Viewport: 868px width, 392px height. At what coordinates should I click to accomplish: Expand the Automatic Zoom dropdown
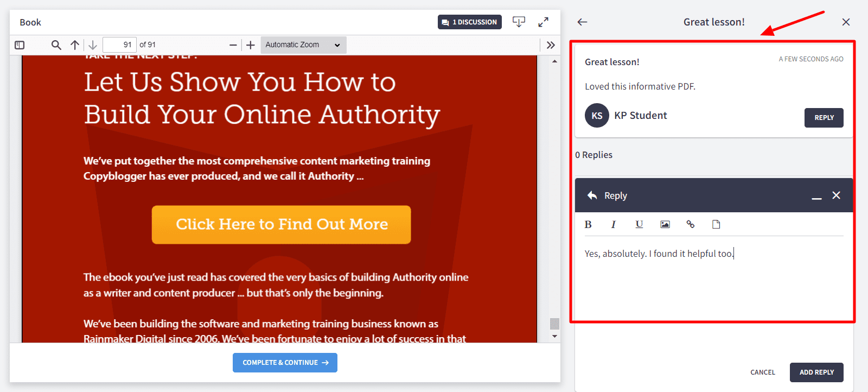[303, 45]
